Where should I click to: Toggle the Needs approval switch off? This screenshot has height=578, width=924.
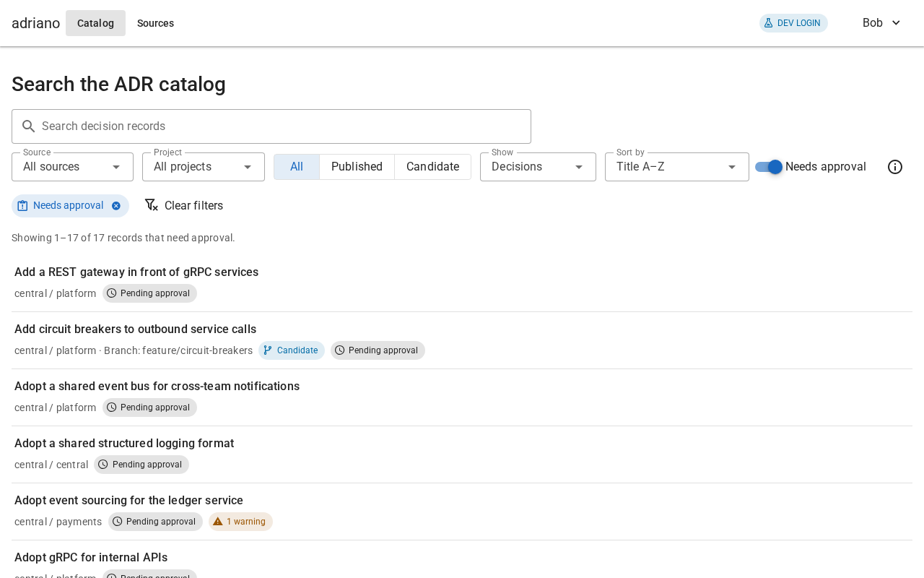click(769, 167)
